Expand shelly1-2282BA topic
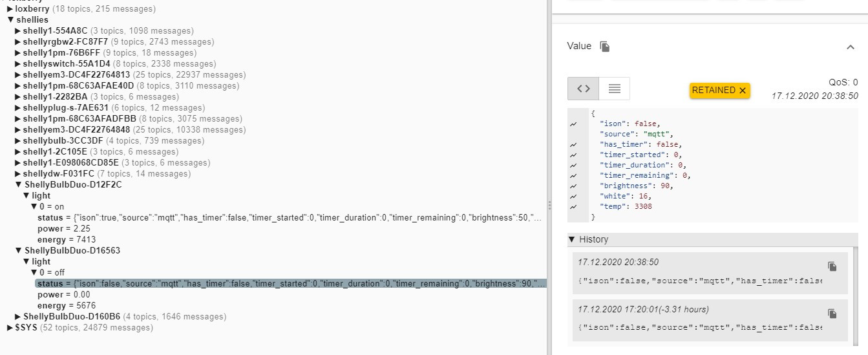868x355 pixels. 17,97
